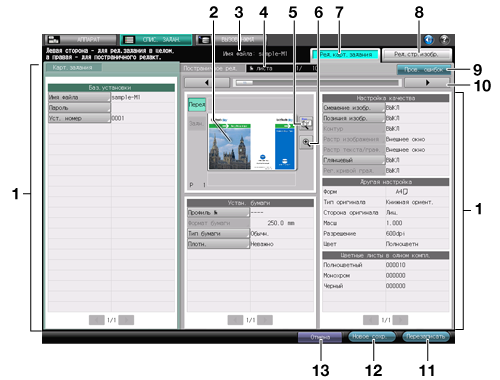Click the file name value sample-MI in the list
The width and height of the screenshot is (500, 380).
pos(126,97)
